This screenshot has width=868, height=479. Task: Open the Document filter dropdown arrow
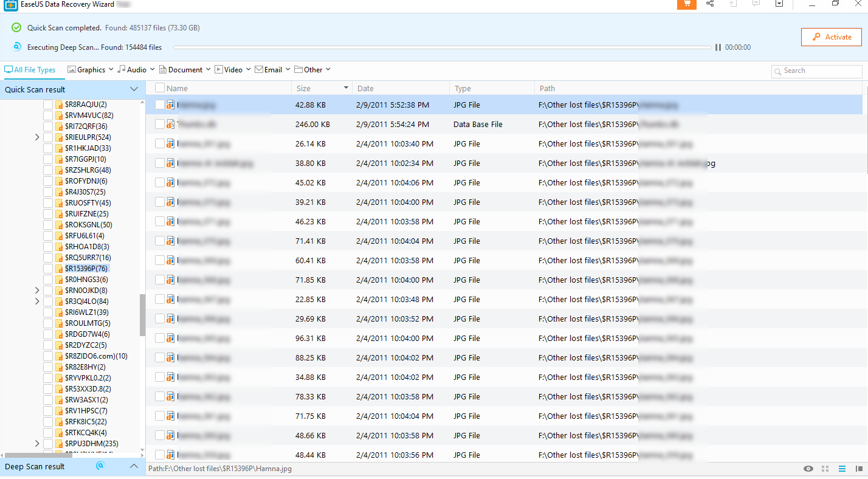click(208, 69)
